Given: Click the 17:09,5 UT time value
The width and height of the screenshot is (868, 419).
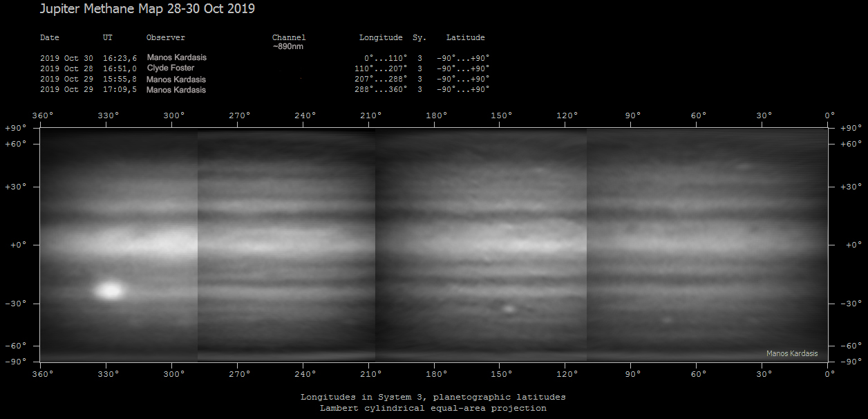Looking at the screenshot, I should 120,90.
